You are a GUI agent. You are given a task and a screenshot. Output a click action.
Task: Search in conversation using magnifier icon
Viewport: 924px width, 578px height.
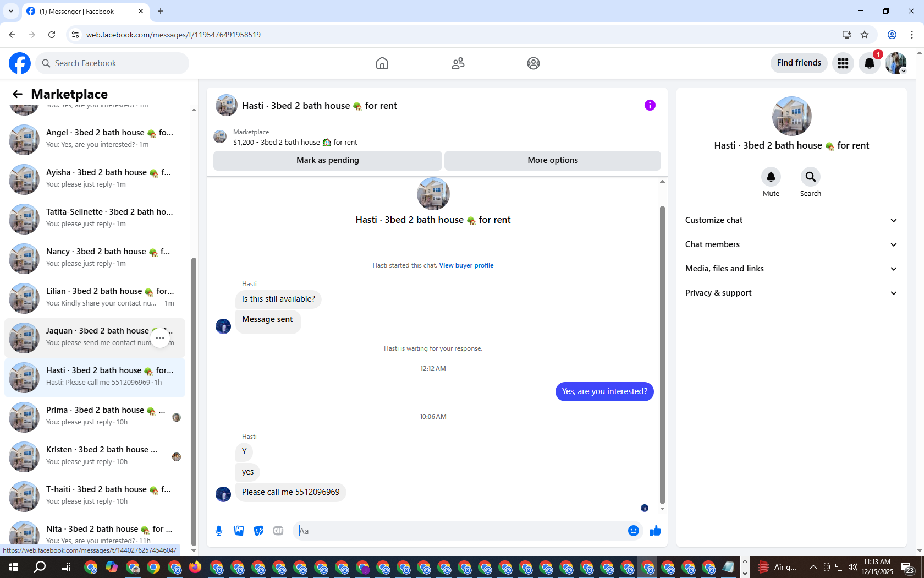(x=811, y=177)
